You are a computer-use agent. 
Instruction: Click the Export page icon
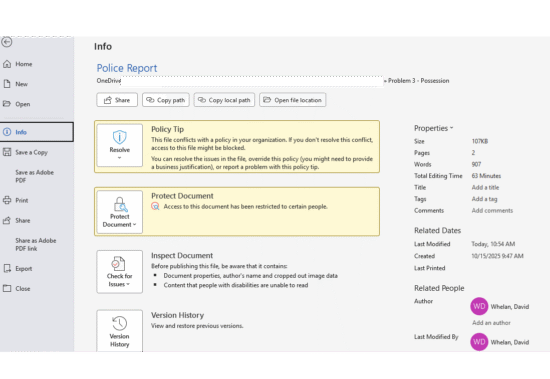click(x=7, y=268)
